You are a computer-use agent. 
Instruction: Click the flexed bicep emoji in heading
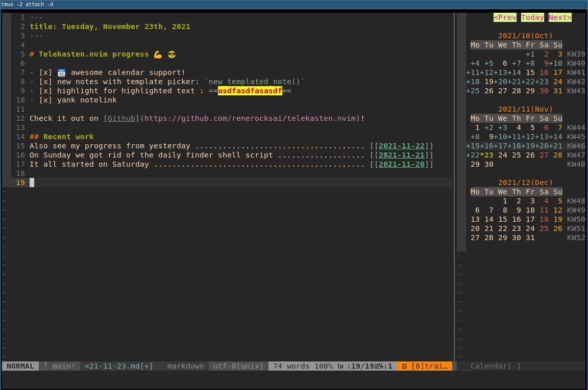click(158, 54)
